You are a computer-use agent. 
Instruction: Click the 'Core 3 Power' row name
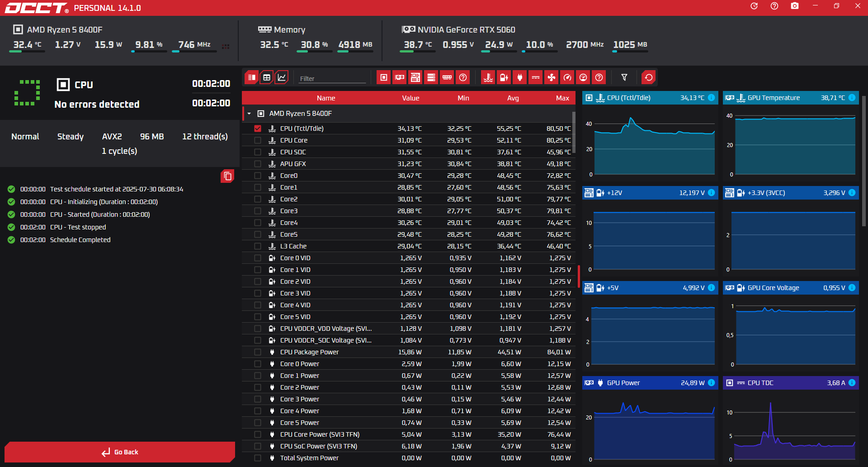click(299, 399)
